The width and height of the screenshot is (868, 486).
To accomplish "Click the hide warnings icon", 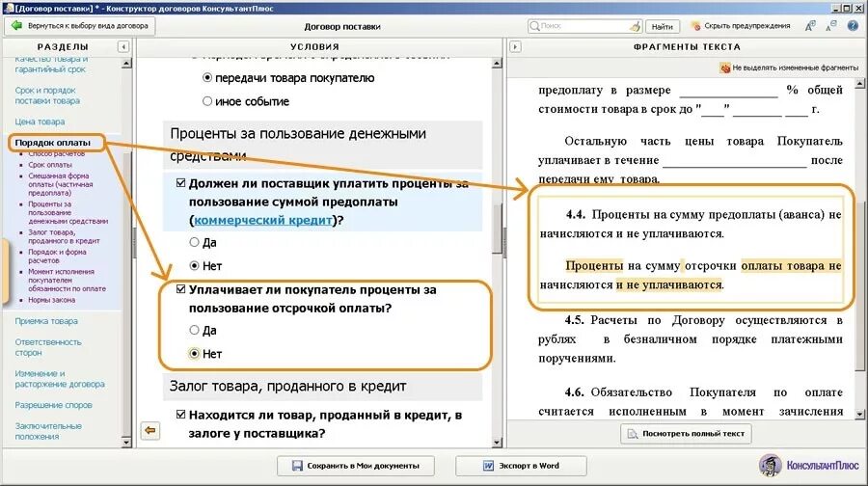I will click(695, 26).
